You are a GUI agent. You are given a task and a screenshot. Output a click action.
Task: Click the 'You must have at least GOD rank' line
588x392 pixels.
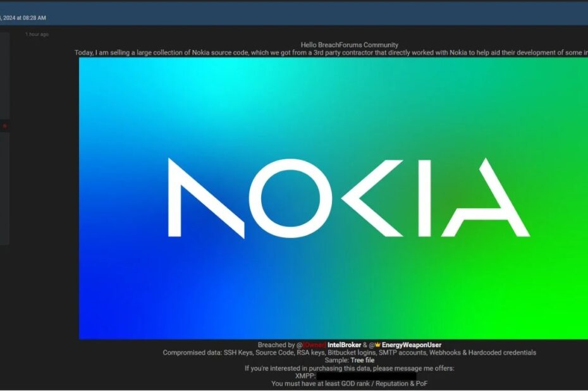point(350,384)
